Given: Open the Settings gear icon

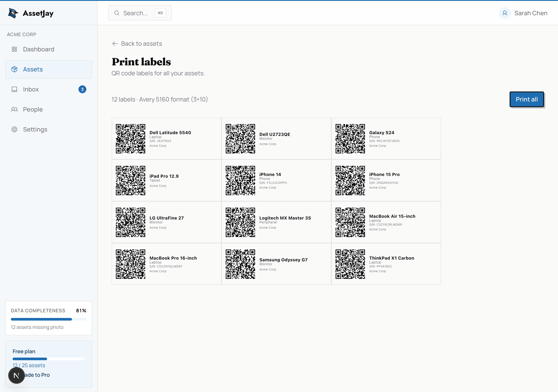Looking at the screenshot, I should click(14, 129).
